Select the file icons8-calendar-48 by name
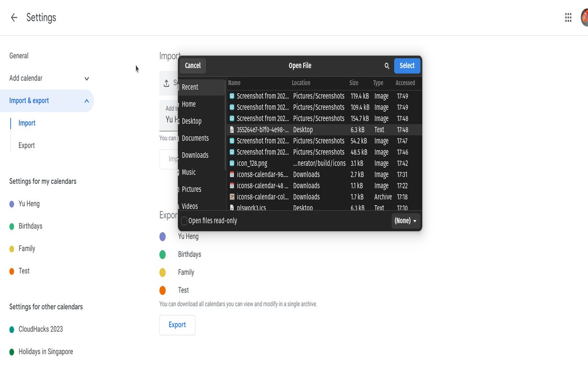 tap(263, 185)
